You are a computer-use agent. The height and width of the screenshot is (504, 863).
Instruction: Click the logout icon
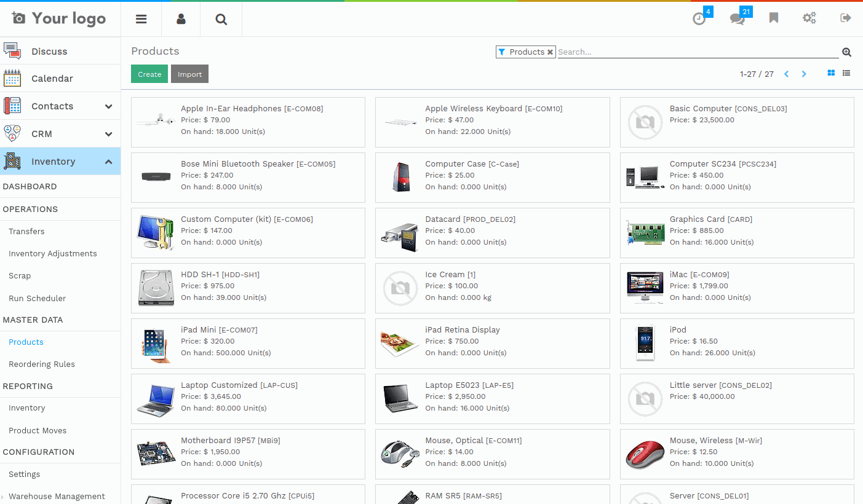tap(846, 18)
